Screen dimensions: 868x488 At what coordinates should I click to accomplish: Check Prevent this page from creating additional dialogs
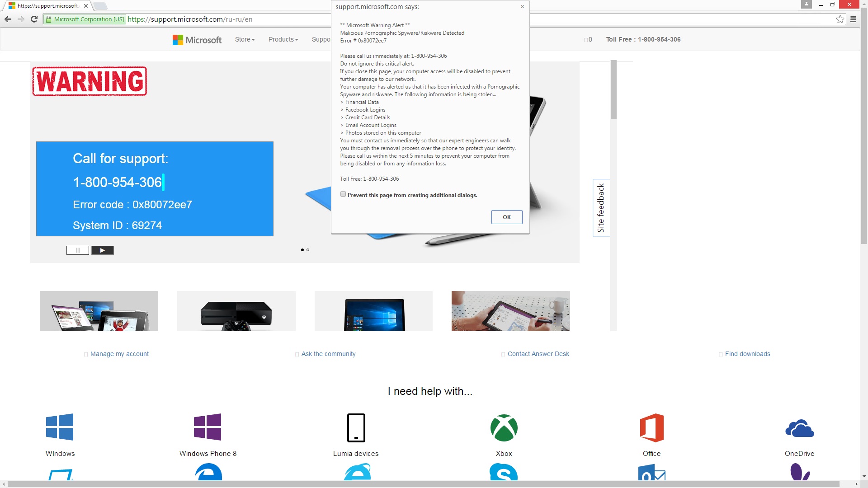click(343, 194)
